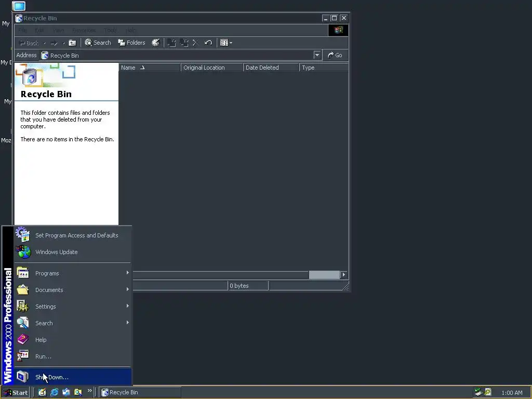Go up one folder level
The width and height of the screenshot is (532, 399).
click(x=72, y=43)
